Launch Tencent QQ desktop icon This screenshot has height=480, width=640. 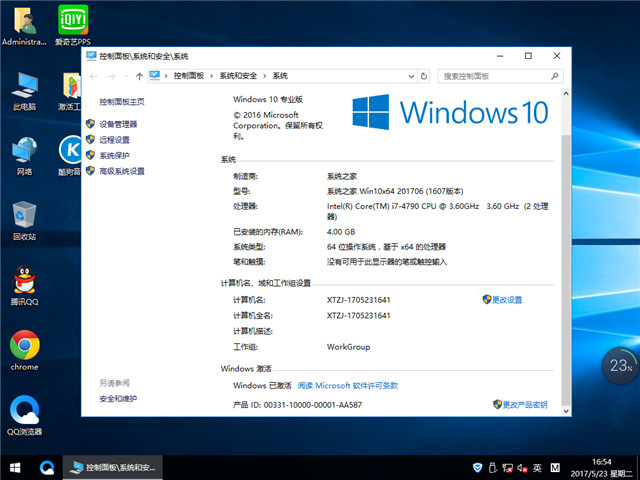point(24,285)
